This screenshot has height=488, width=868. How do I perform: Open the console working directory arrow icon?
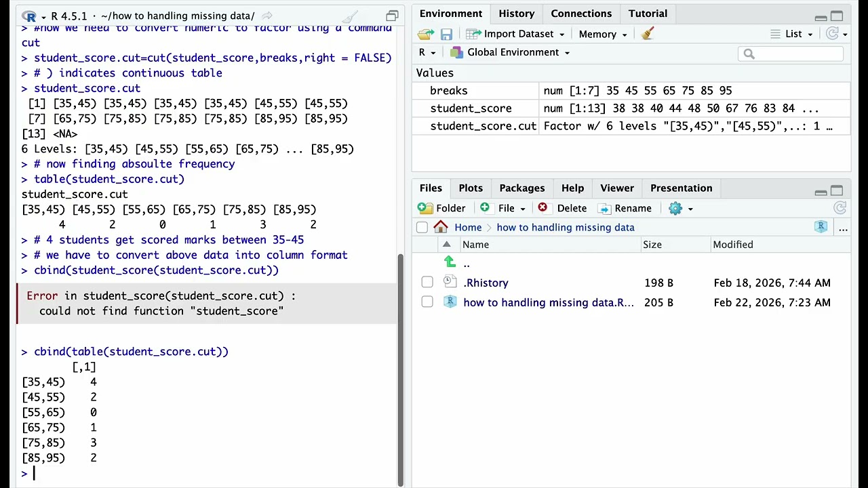(x=267, y=16)
